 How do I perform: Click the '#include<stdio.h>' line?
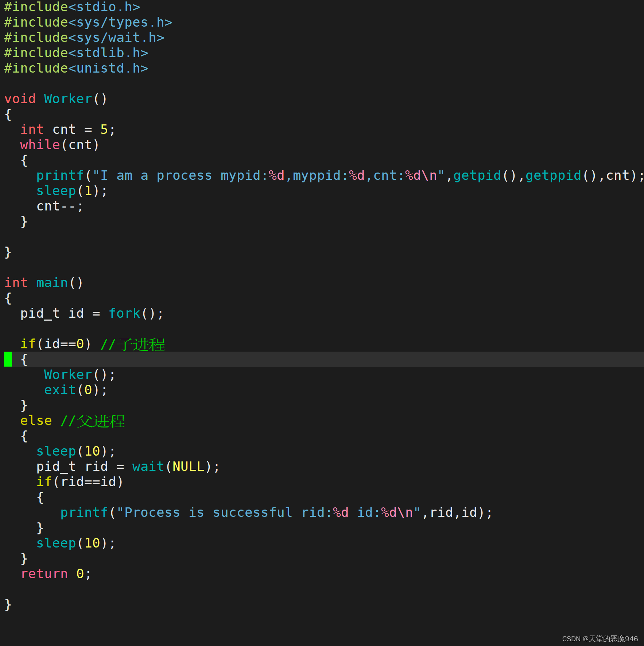[72, 7]
